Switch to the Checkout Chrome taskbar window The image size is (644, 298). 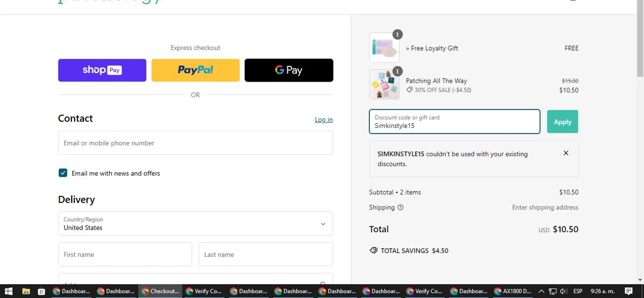pos(160,291)
